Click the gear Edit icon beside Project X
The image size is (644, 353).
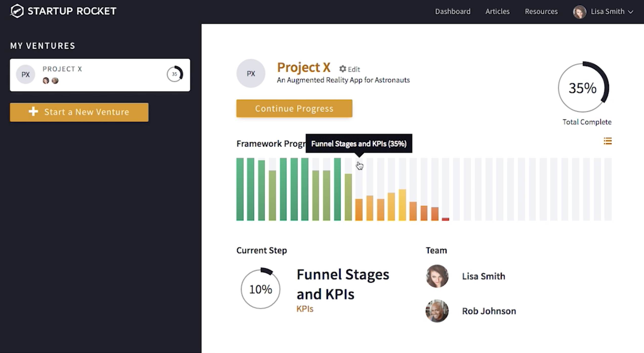point(343,69)
